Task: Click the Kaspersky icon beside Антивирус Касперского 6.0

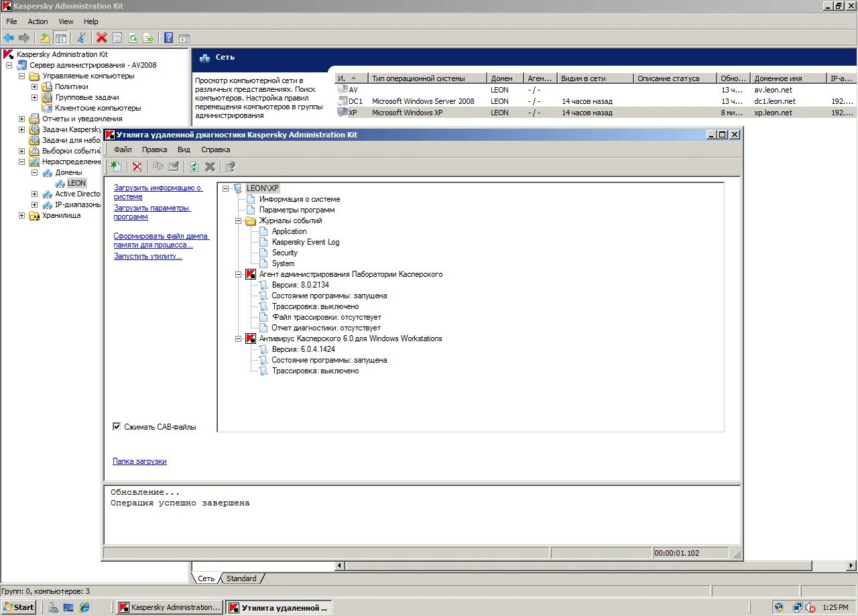Action: pos(251,338)
